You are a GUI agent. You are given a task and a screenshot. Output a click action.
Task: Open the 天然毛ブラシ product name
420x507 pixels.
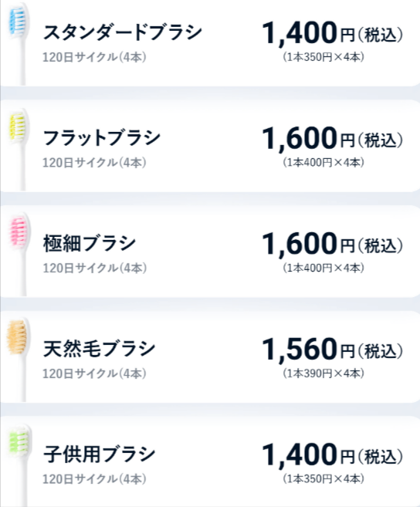point(99,349)
